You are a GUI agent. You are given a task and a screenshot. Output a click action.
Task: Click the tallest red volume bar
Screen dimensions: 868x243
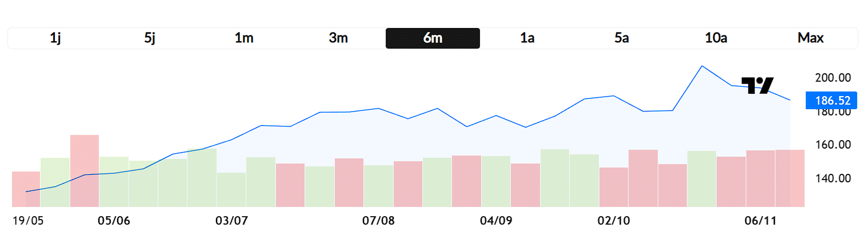click(85, 170)
